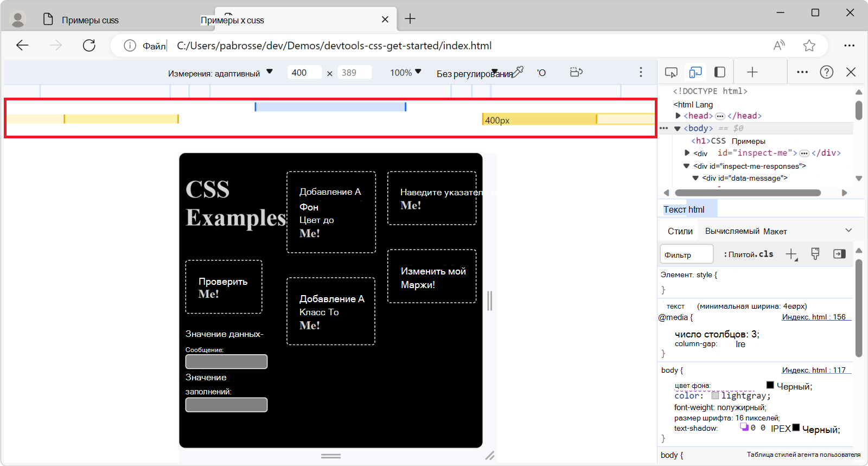This screenshot has height=466, width=868.
Task: Click the address bar URL
Action: (x=334, y=46)
